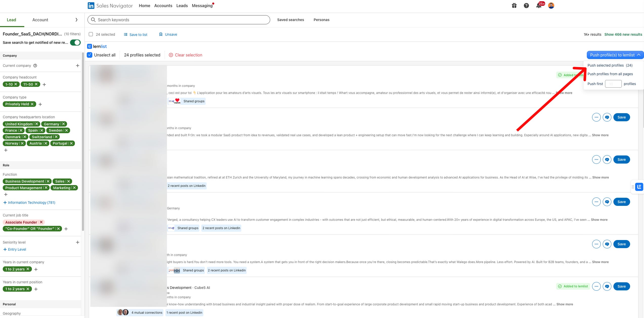This screenshot has height=318, width=644.
Task: Click the Clear selection X icon
Action: tap(171, 55)
